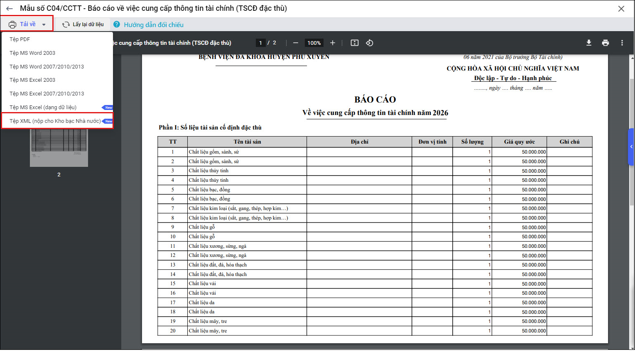635x364 pixels.
Task: Click the Tên tài sản column header
Action: click(247, 142)
